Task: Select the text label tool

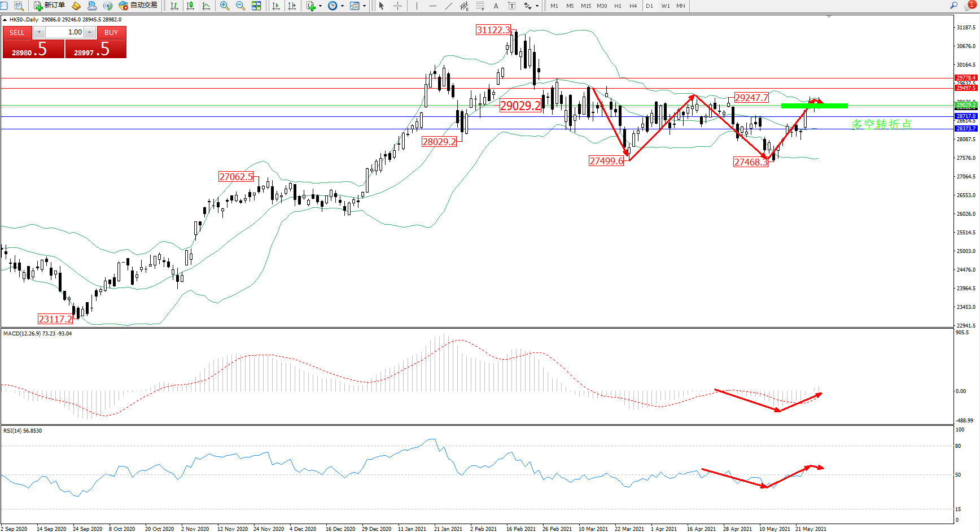Action: (496, 6)
